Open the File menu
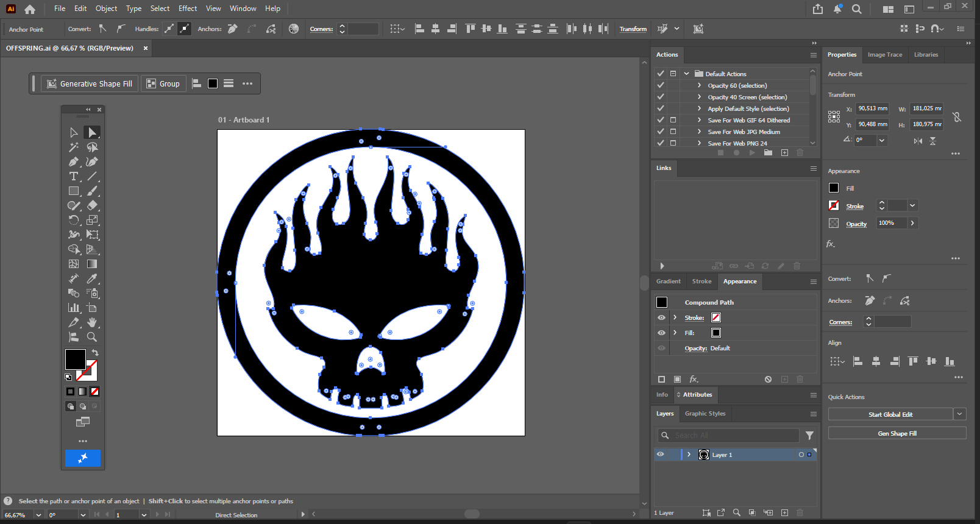 [x=60, y=9]
